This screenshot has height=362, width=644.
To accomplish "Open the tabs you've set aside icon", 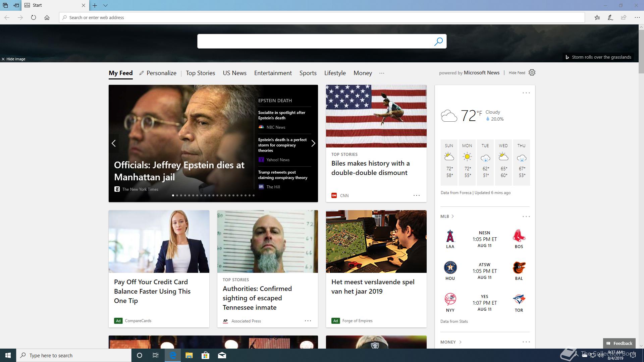I will tap(5, 5).
